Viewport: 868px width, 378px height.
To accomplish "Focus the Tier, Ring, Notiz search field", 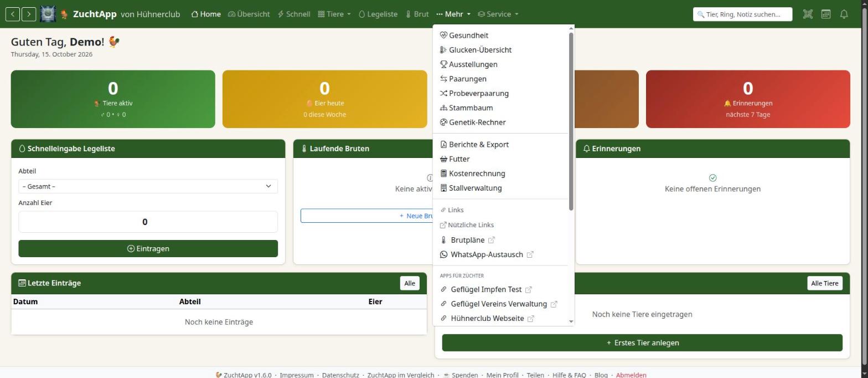I will [x=742, y=14].
